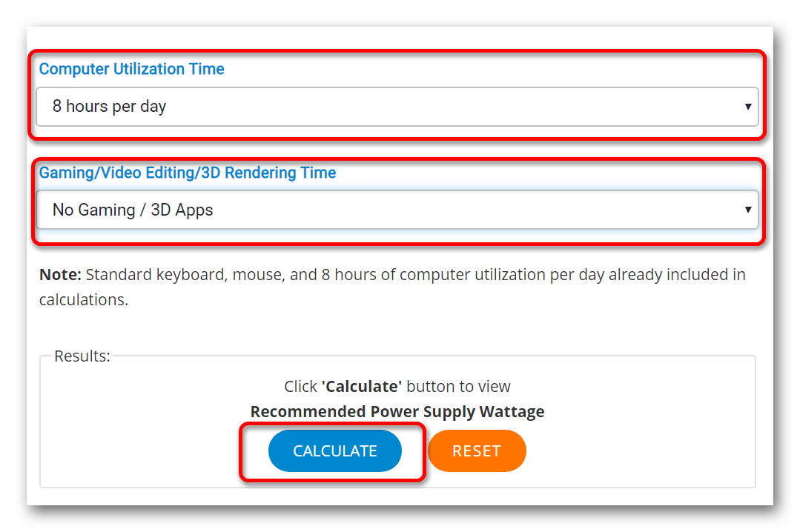Image resolution: width=800 pixels, height=532 pixels.
Task: Click the '3D Rendering Time' part of the label
Action: coord(268,173)
